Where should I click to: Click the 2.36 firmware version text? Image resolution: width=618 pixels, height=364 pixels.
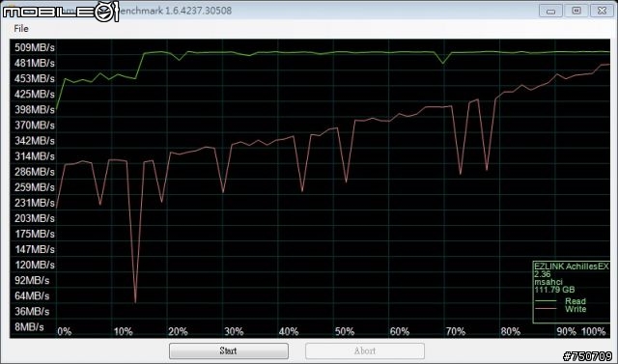coord(543,274)
